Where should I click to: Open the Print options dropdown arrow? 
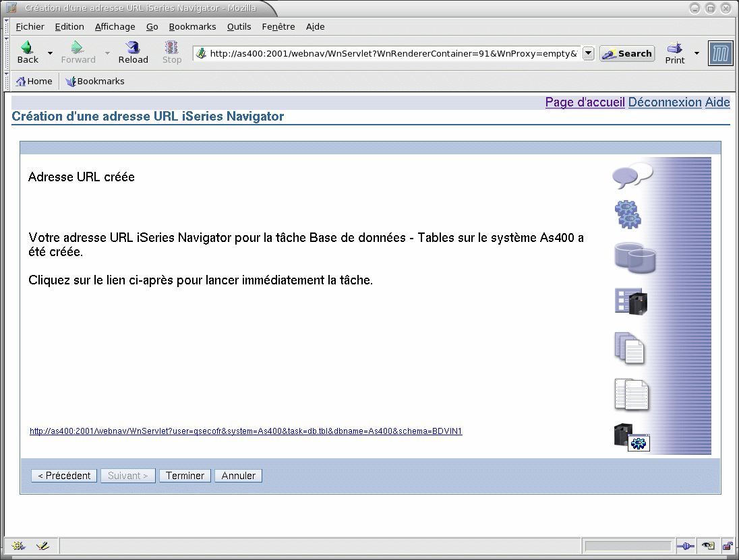(697, 53)
